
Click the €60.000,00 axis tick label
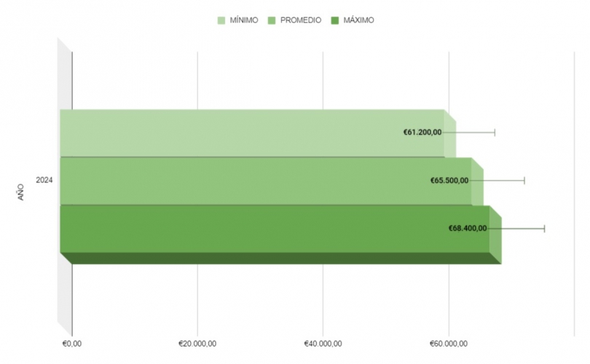(449, 344)
